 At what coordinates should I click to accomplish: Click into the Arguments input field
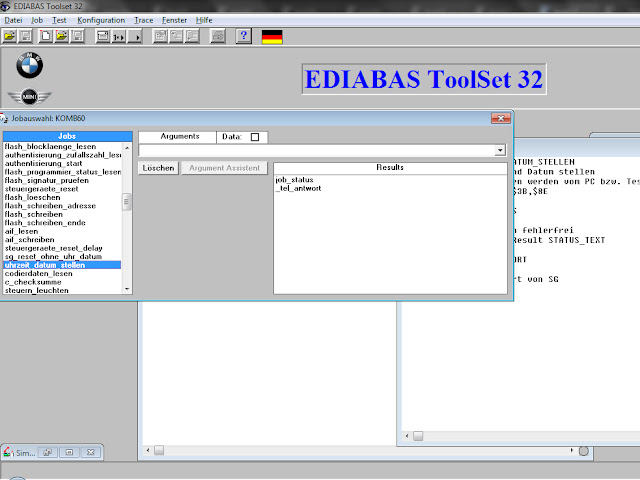pyautogui.click(x=317, y=150)
